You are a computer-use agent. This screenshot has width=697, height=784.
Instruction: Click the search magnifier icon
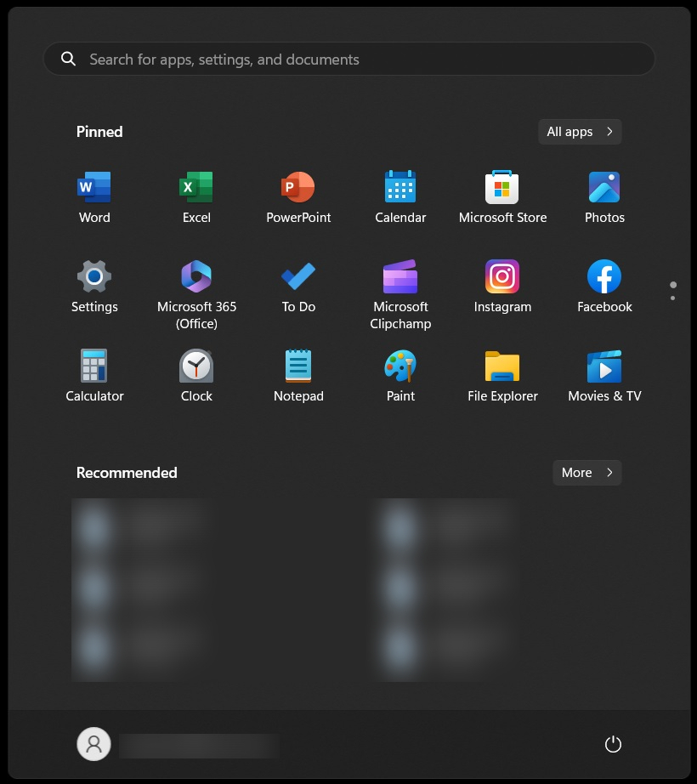pos(69,59)
